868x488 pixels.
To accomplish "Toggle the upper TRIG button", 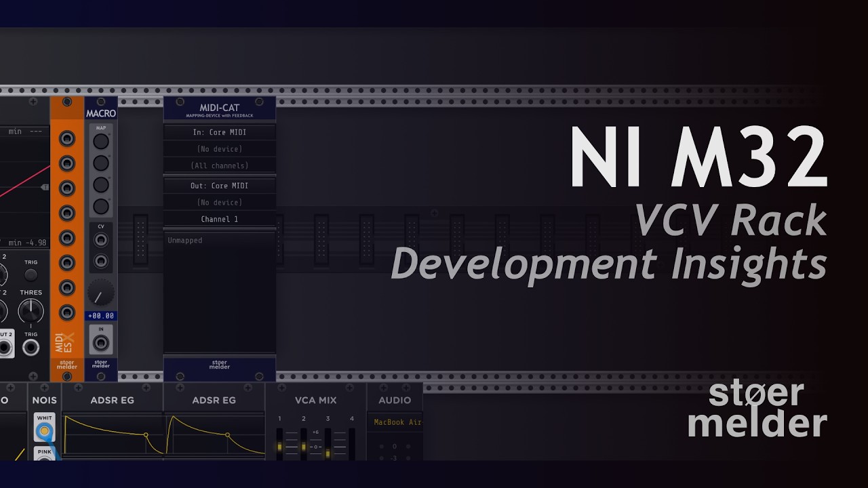I will point(31,274).
